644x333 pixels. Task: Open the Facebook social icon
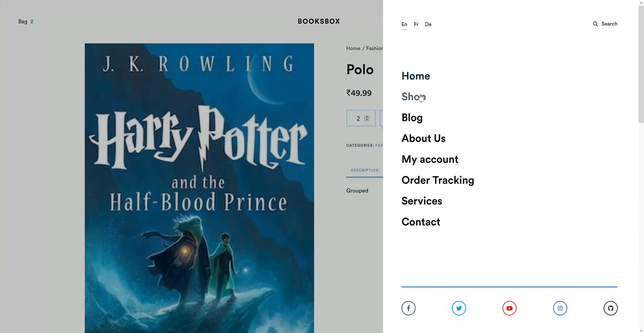pos(408,308)
